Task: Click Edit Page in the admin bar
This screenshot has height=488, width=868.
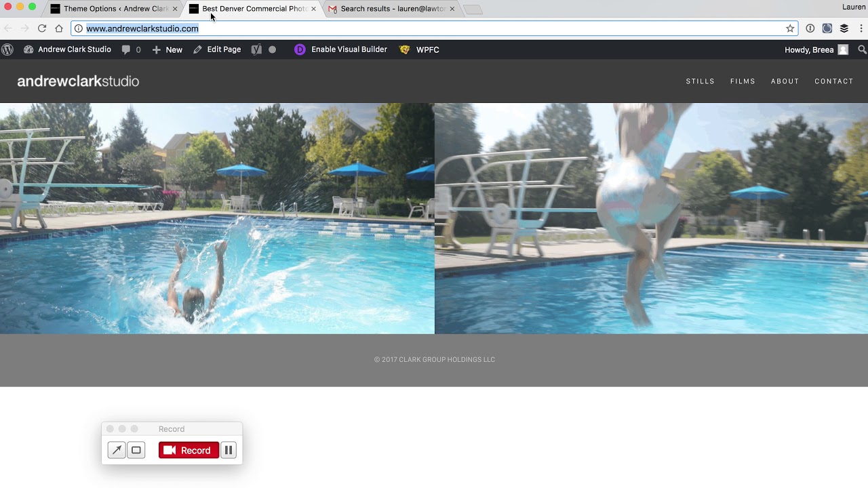Action: [217, 49]
